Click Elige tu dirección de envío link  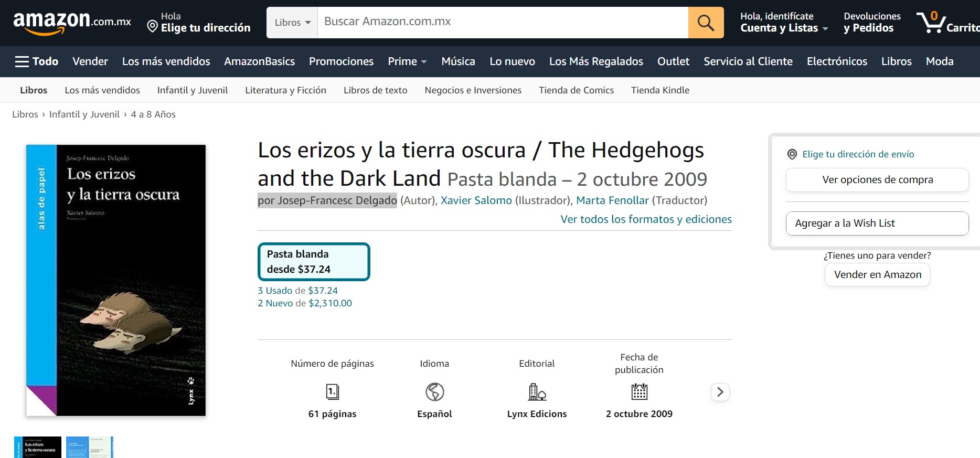pyautogui.click(x=858, y=154)
